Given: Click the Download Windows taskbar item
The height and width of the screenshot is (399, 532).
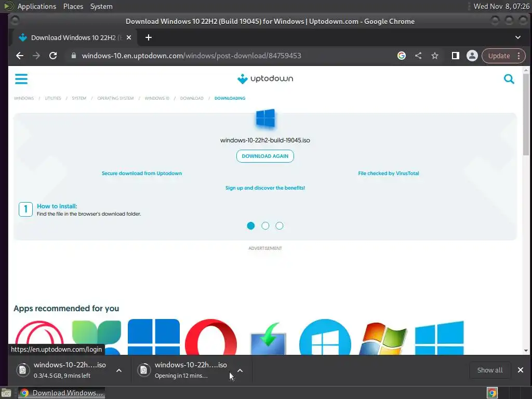Looking at the screenshot, I should (x=61, y=393).
